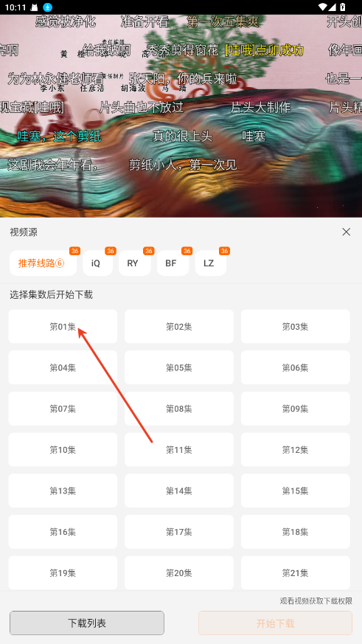The image size is (362, 644).
Task: Switch to the LZ video source
Action: [x=211, y=263]
